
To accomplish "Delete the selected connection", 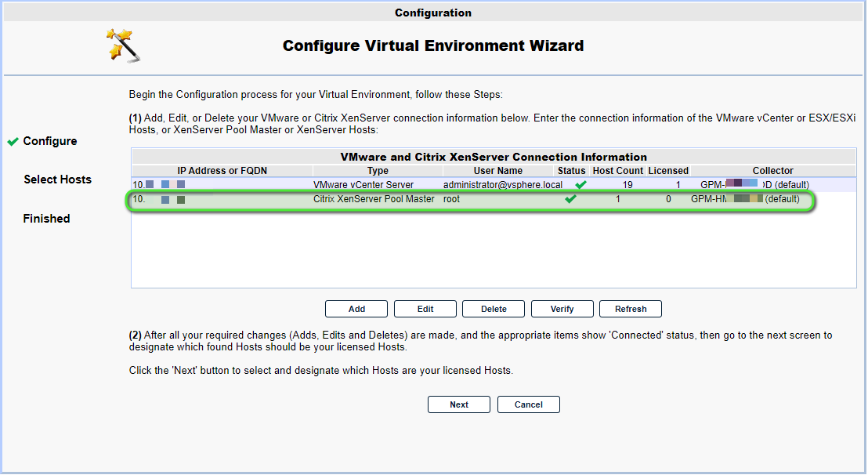I will pos(494,309).
